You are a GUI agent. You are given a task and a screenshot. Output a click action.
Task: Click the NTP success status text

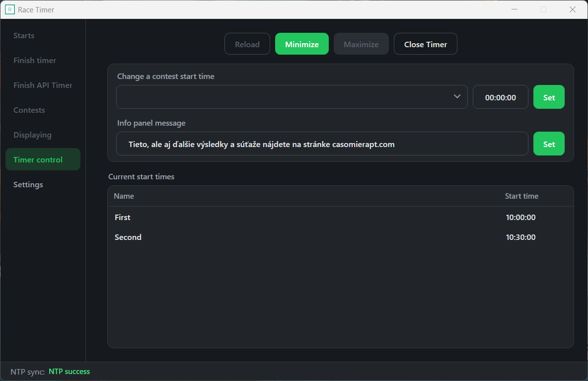point(70,372)
